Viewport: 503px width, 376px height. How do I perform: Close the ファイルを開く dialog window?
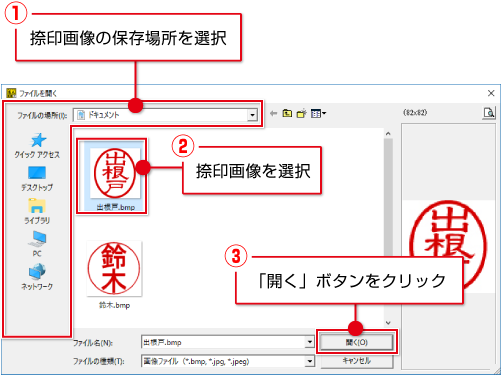click(x=491, y=93)
